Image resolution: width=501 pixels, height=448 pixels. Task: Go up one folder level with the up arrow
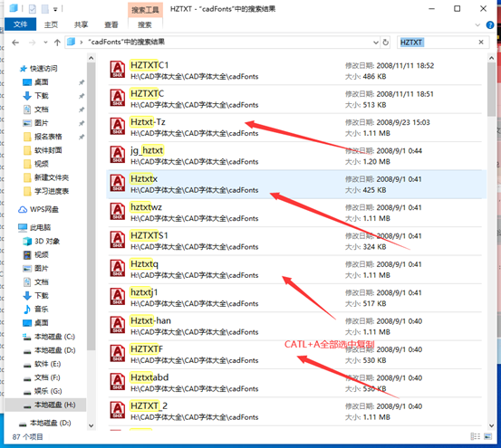pyautogui.click(x=57, y=43)
